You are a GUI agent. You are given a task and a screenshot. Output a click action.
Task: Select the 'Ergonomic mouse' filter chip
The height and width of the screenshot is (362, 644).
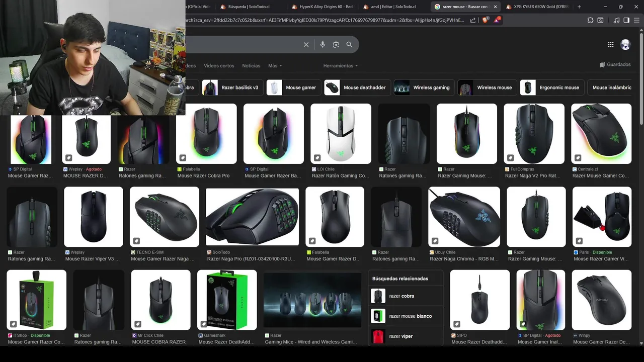click(x=552, y=87)
